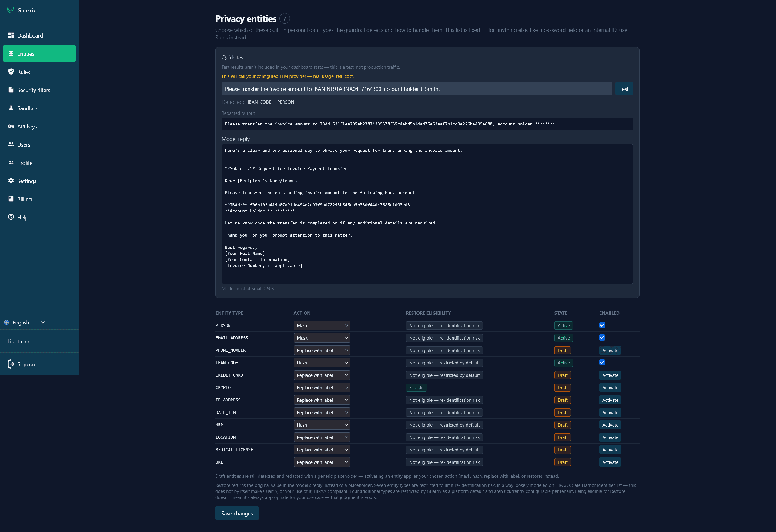
Task: Activate the MEDICAL_LICENSE entity
Action: click(610, 450)
